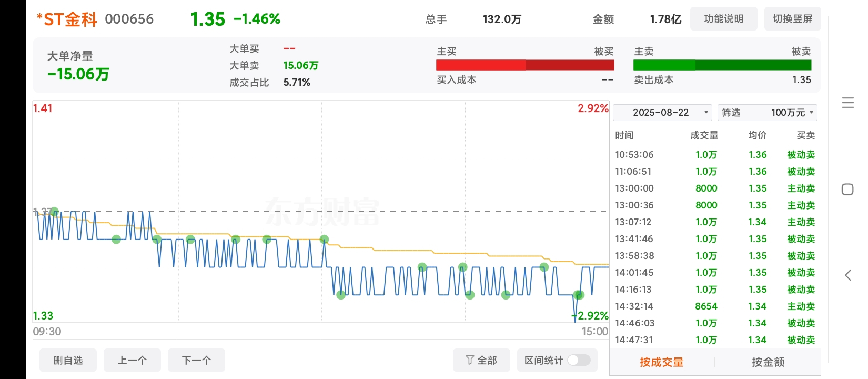Click the 总手 132.0万 value
The height and width of the screenshot is (379, 868).
(x=502, y=19)
